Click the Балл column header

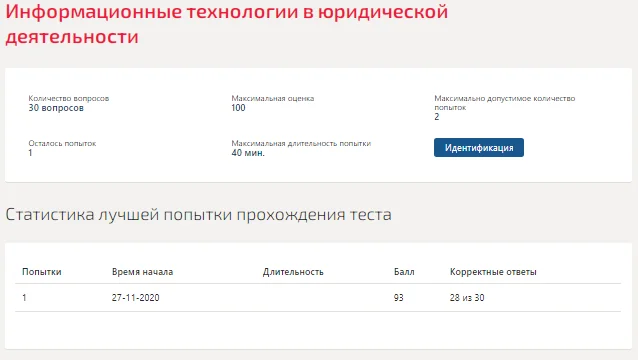click(404, 272)
